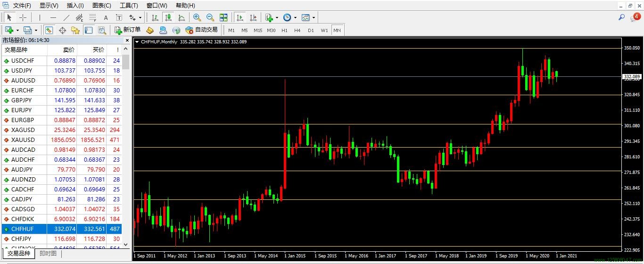Select the EURCHF symbol row
The image size is (644, 264).
[x=61, y=91]
